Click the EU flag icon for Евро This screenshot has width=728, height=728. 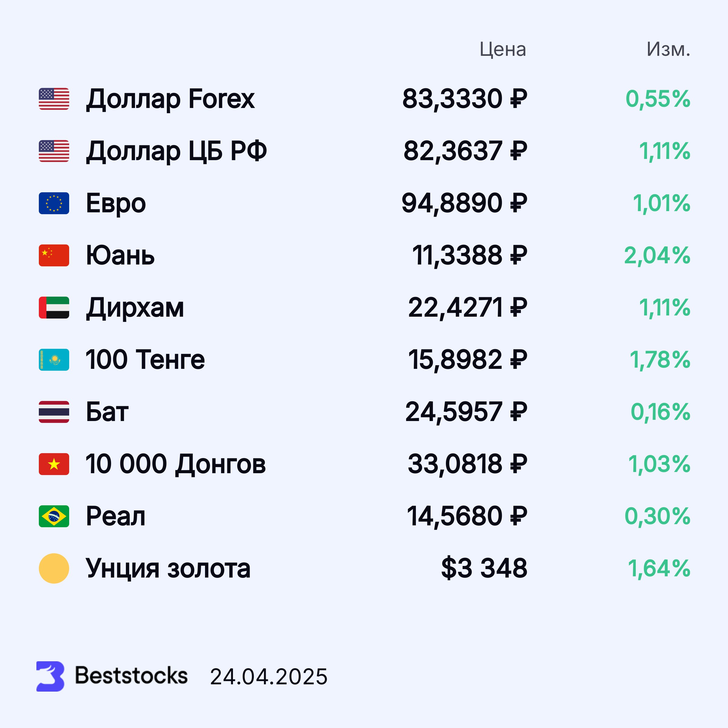click(x=54, y=203)
